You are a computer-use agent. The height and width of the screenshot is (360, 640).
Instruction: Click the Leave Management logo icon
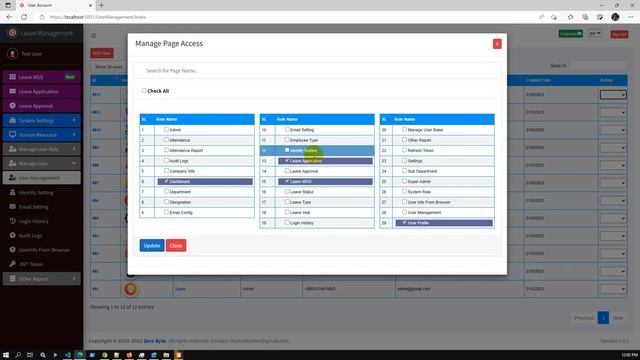pyautogui.click(x=12, y=33)
